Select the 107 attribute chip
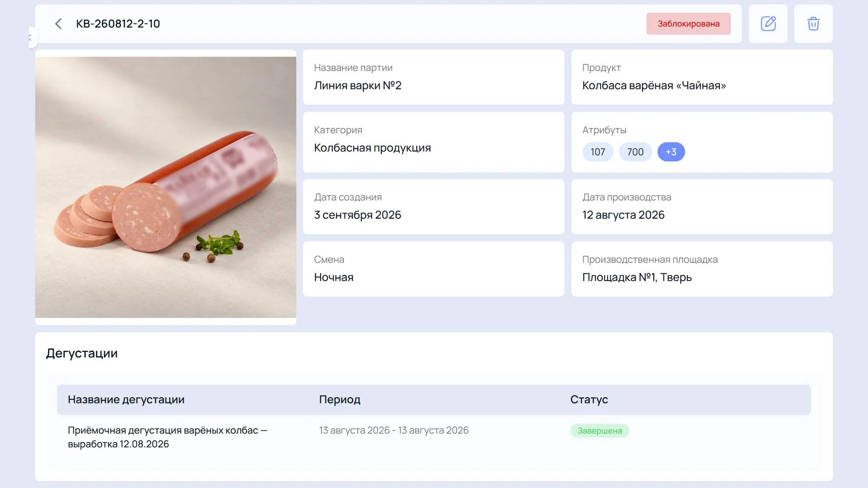 [x=598, y=152]
